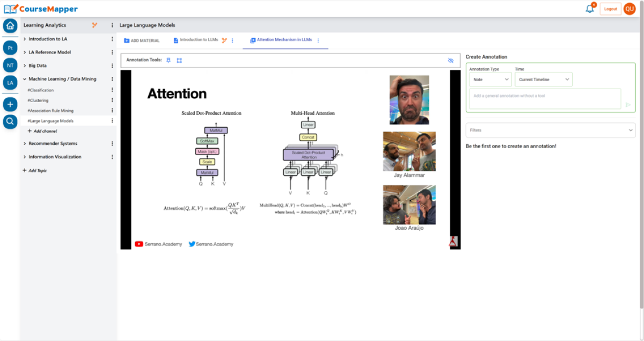Click the Home icon in the left sidebar

[10, 26]
